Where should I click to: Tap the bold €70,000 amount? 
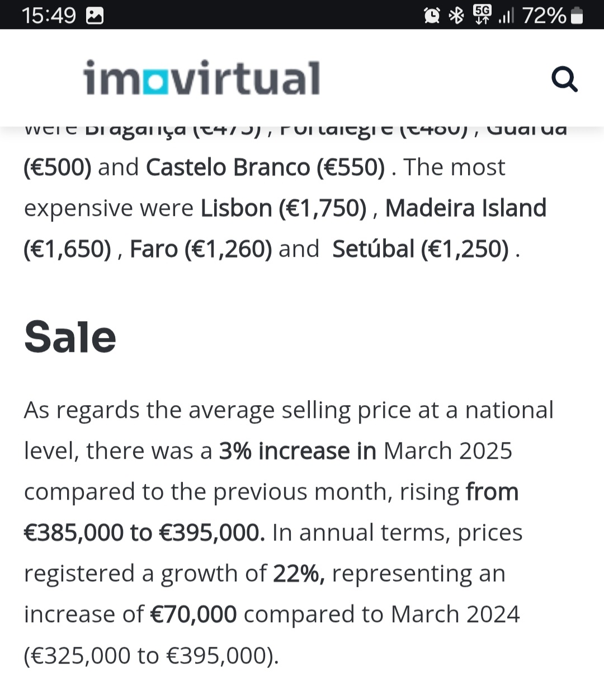pos(194,614)
